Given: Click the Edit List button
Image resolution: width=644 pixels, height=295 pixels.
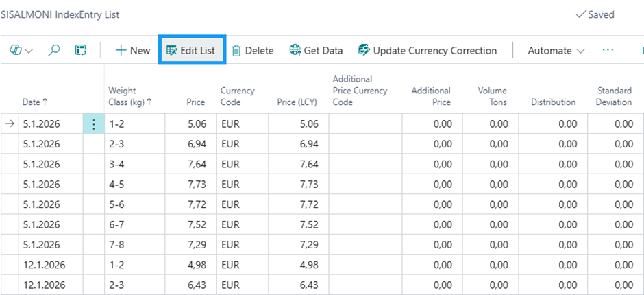Looking at the screenshot, I should 191,51.
